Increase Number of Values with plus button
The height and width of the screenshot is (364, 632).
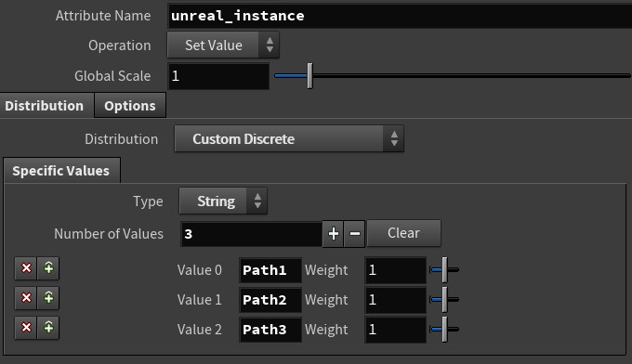333,234
